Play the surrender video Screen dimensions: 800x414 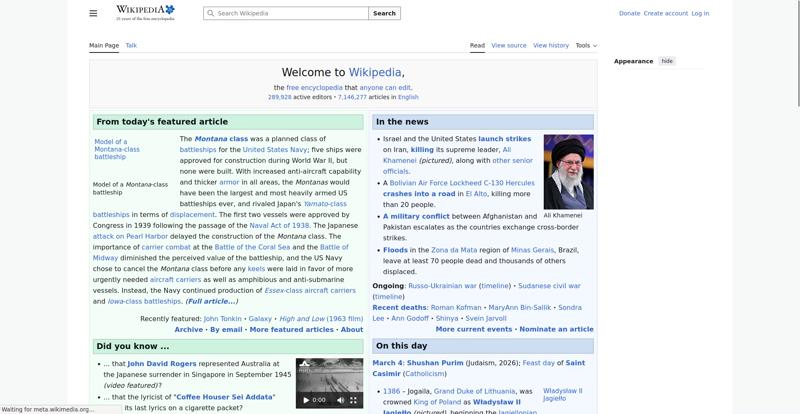point(306,400)
